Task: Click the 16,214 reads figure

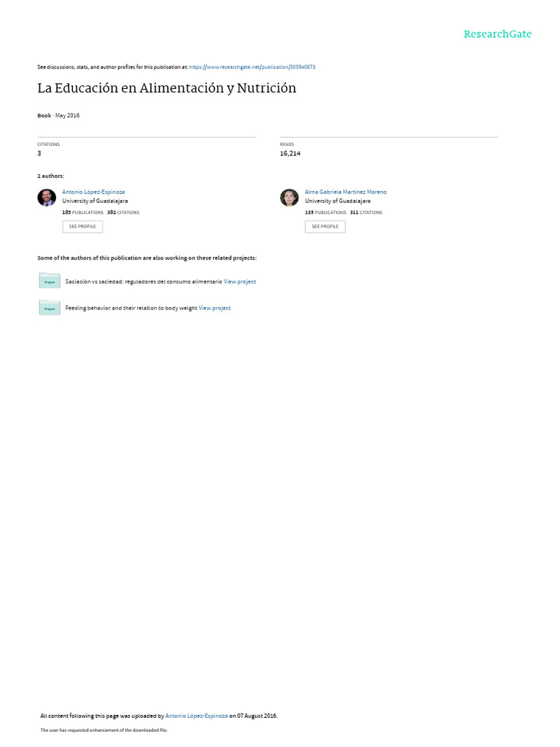Action: 290,153
